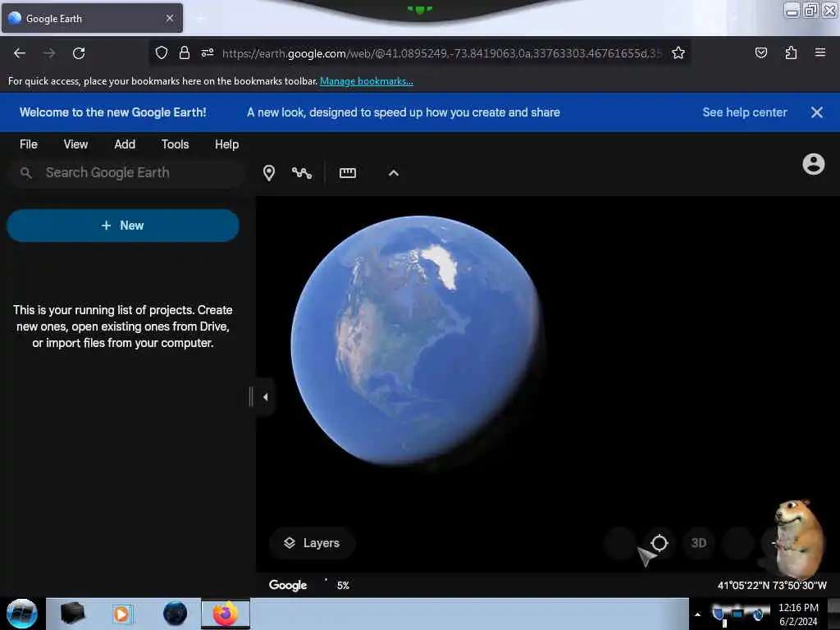Viewport: 840px width, 630px height.
Task: Open the site permissions icon in address bar
Action: point(208,52)
